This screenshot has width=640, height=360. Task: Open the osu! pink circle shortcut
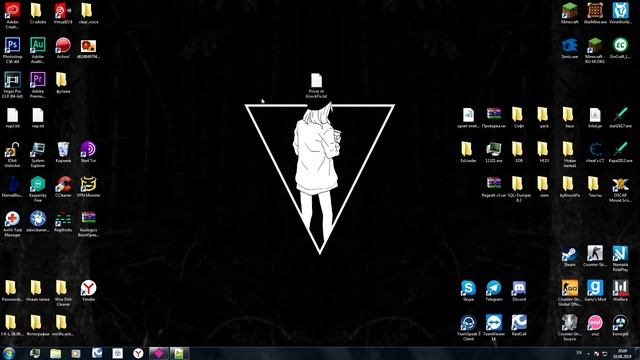pos(595,325)
